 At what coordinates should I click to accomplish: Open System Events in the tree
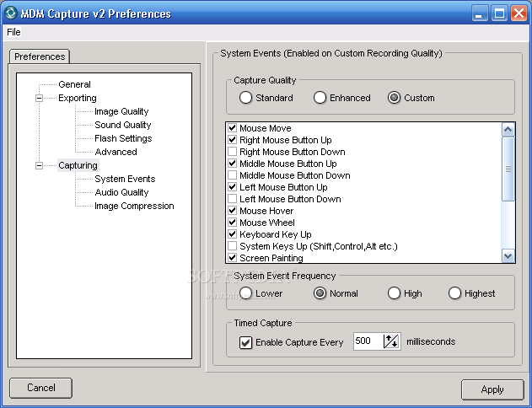pos(125,179)
